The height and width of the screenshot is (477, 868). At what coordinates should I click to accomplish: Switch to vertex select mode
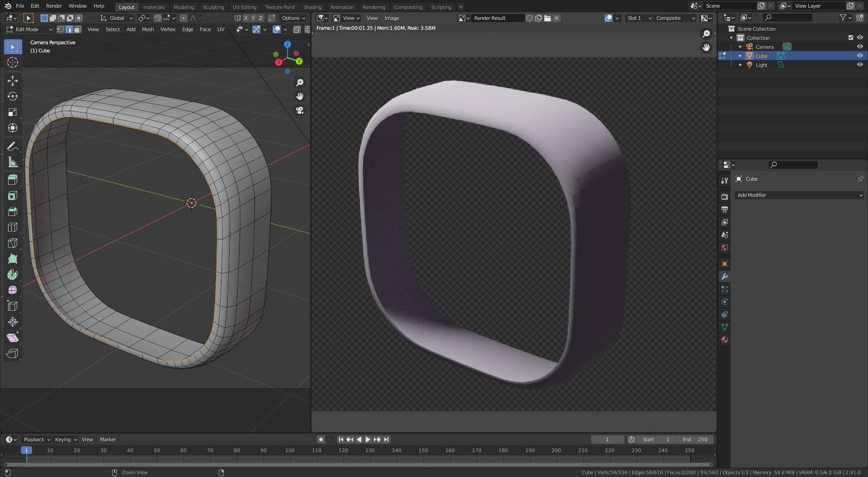click(61, 29)
